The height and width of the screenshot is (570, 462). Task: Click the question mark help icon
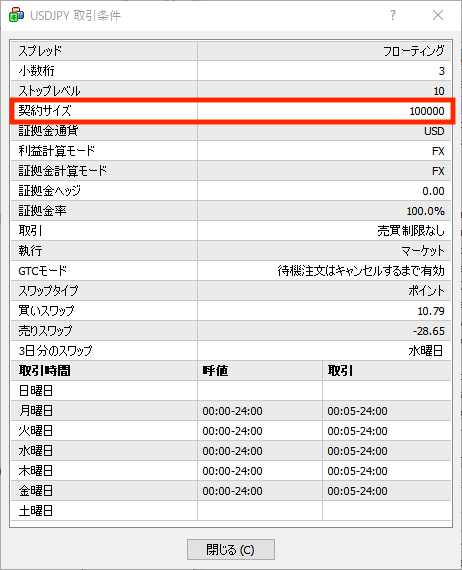[x=393, y=15]
